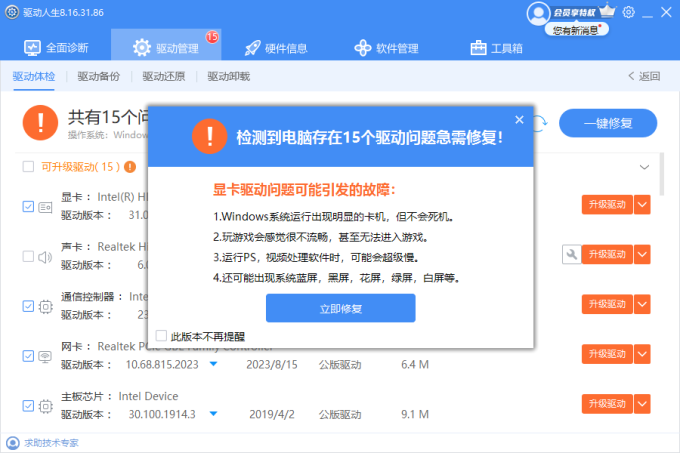Open the user avatar profile icon
The image size is (680, 453).
pyautogui.click(x=538, y=13)
